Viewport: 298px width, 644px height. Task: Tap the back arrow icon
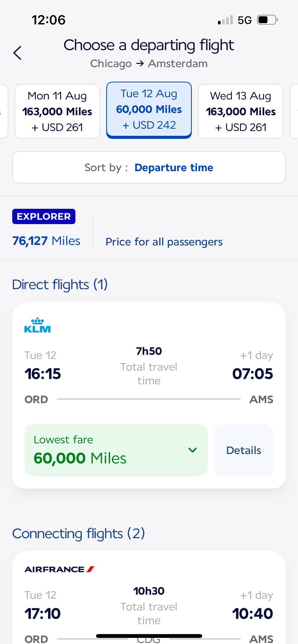point(17,53)
